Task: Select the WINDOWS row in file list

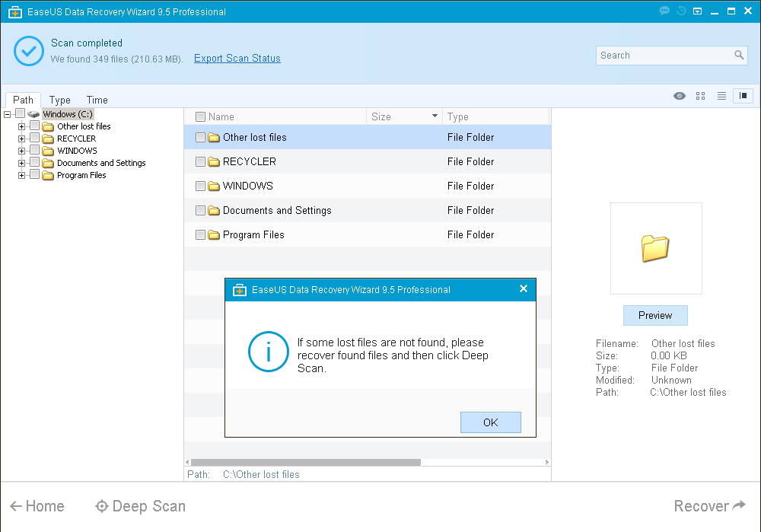Action: 368,186
